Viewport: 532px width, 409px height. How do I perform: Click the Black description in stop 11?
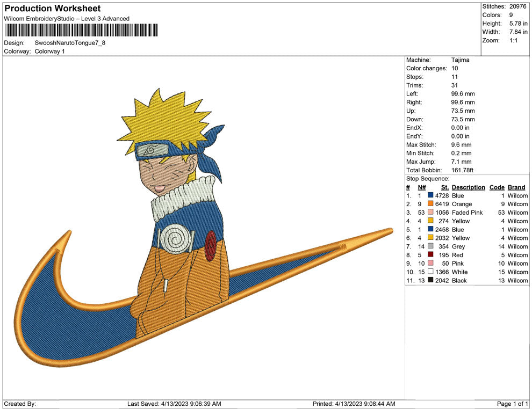coord(459,281)
